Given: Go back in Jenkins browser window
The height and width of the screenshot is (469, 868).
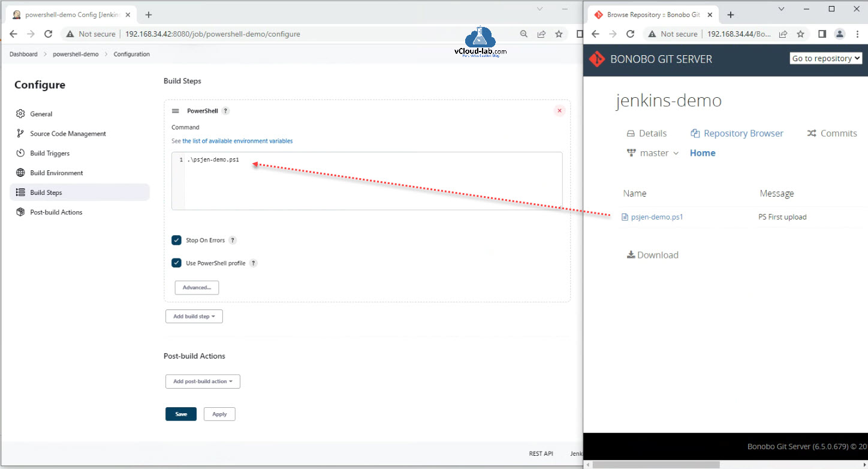Looking at the screenshot, I should pyautogui.click(x=13, y=34).
